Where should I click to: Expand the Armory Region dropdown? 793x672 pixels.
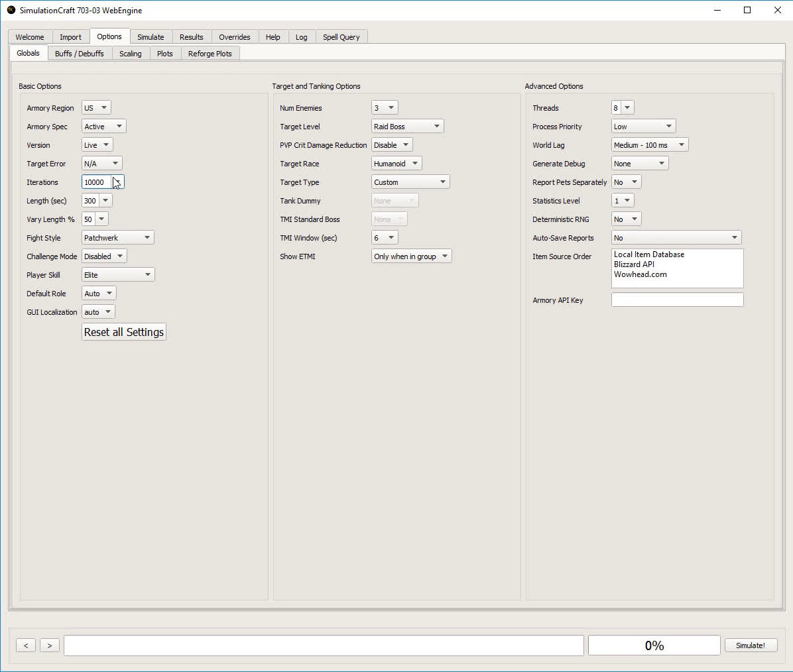(x=96, y=108)
